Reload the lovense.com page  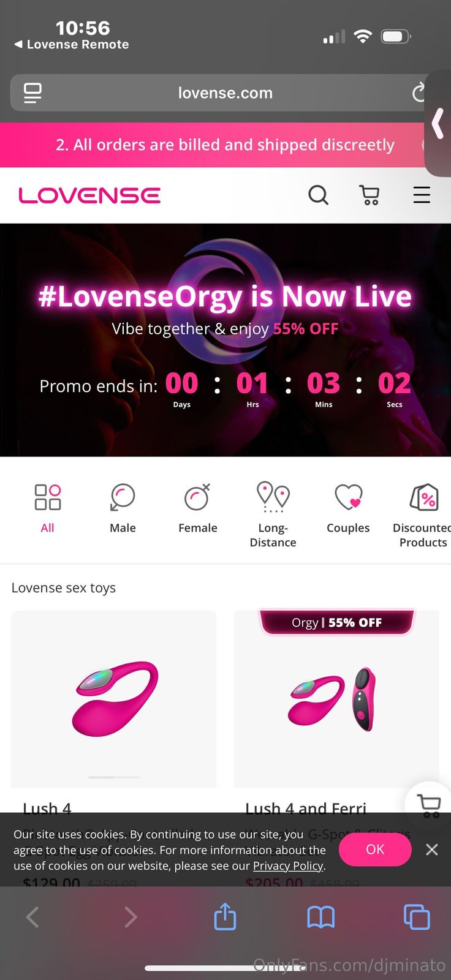[x=419, y=92]
